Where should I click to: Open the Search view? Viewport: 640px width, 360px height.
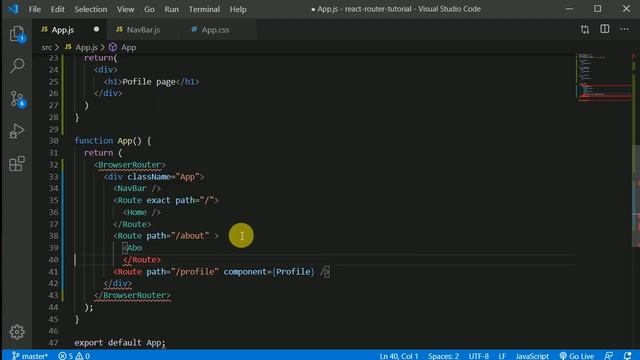[17, 66]
